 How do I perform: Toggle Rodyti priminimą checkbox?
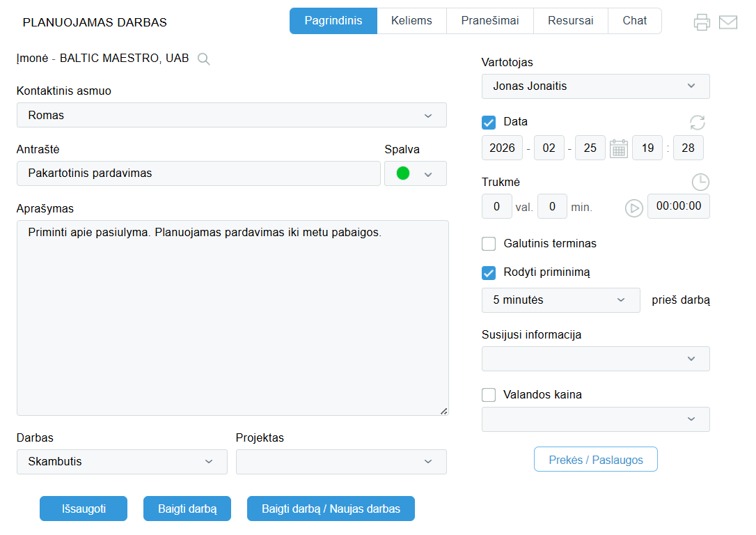click(x=489, y=273)
